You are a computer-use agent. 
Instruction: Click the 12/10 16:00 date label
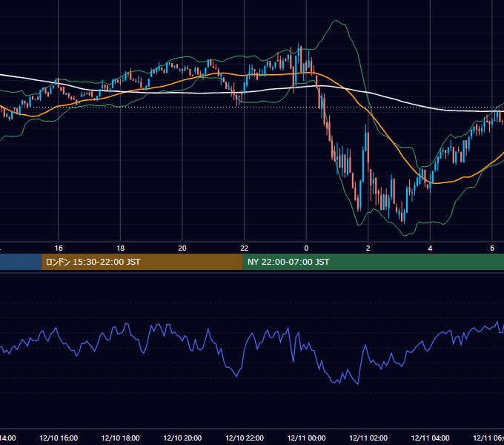point(59,438)
